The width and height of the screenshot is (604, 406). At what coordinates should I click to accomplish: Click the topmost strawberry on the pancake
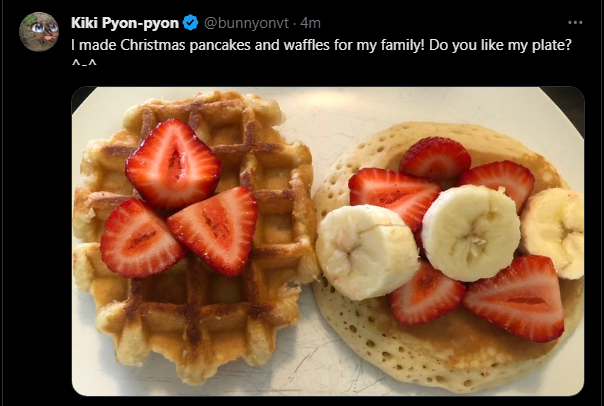click(435, 157)
